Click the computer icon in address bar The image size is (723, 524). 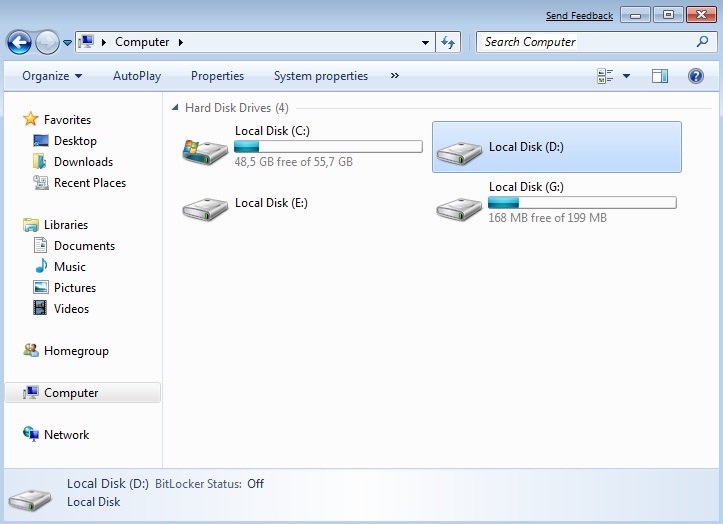coord(86,42)
